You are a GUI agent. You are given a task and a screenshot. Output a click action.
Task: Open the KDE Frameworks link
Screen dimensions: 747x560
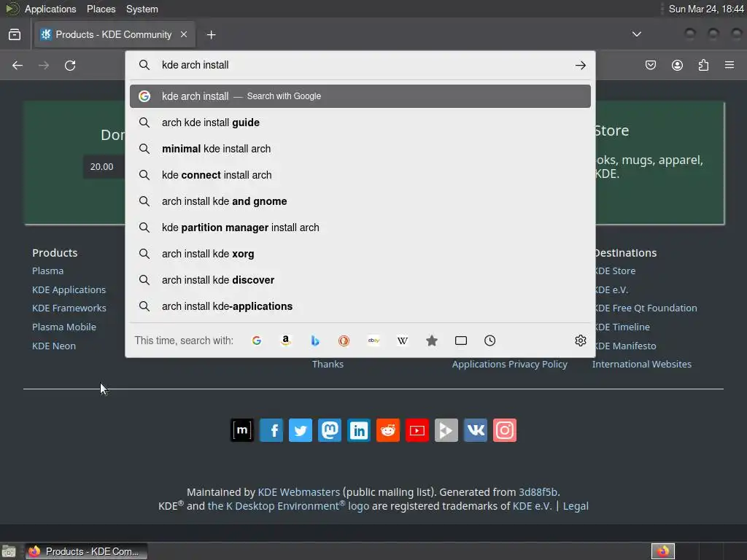(x=69, y=308)
